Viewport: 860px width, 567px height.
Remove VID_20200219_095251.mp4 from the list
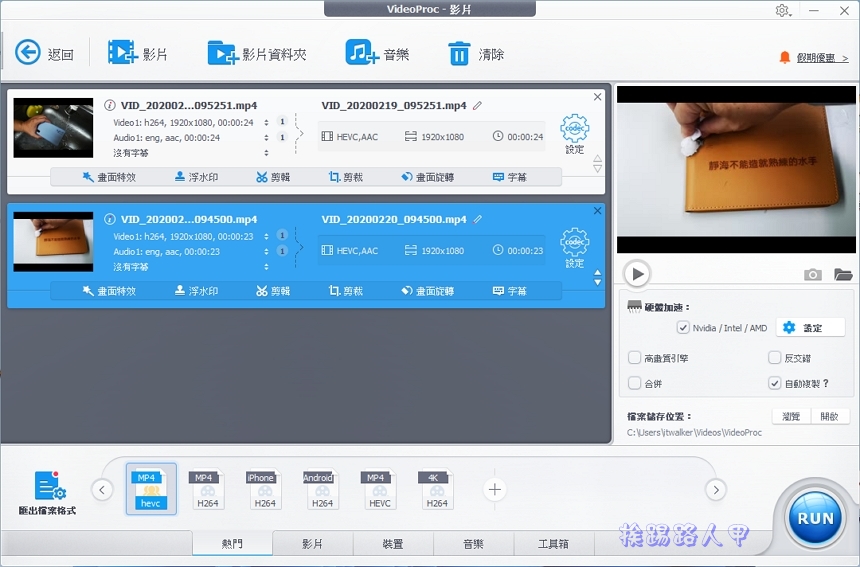click(x=597, y=97)
